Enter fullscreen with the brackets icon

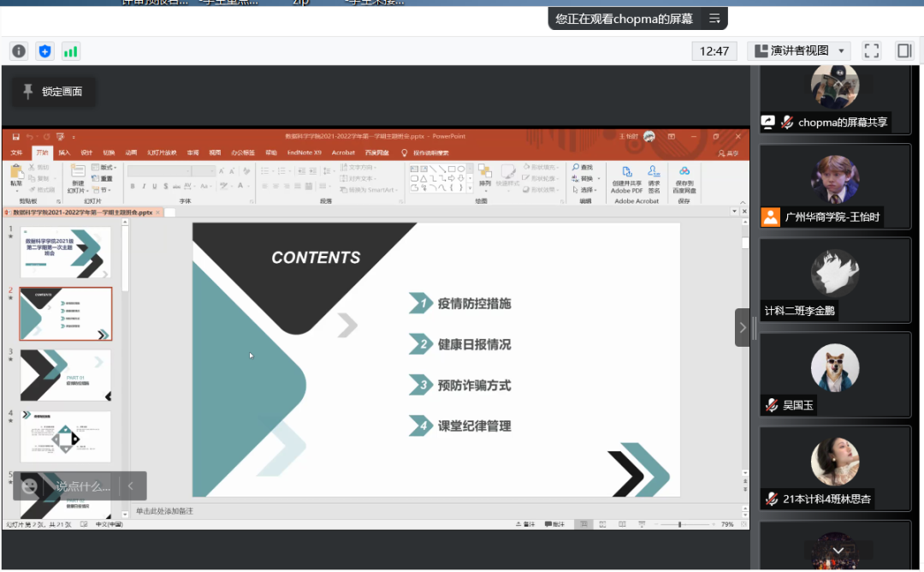[x=871, y=51]
